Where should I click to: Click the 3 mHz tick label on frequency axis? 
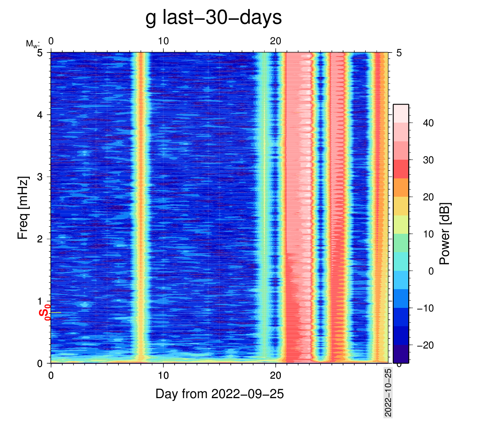coord(40,177)
